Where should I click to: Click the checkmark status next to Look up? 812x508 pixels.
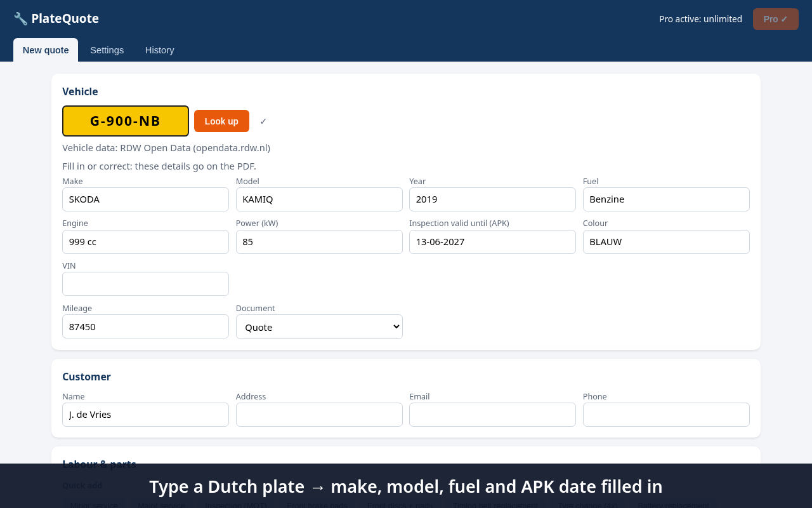[263, 121]
